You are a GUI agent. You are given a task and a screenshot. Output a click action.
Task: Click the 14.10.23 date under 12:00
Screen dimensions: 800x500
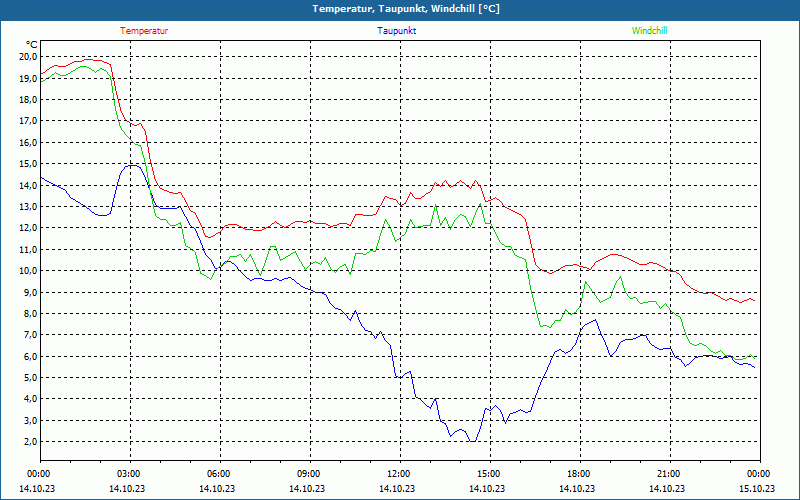pos(397,488)
